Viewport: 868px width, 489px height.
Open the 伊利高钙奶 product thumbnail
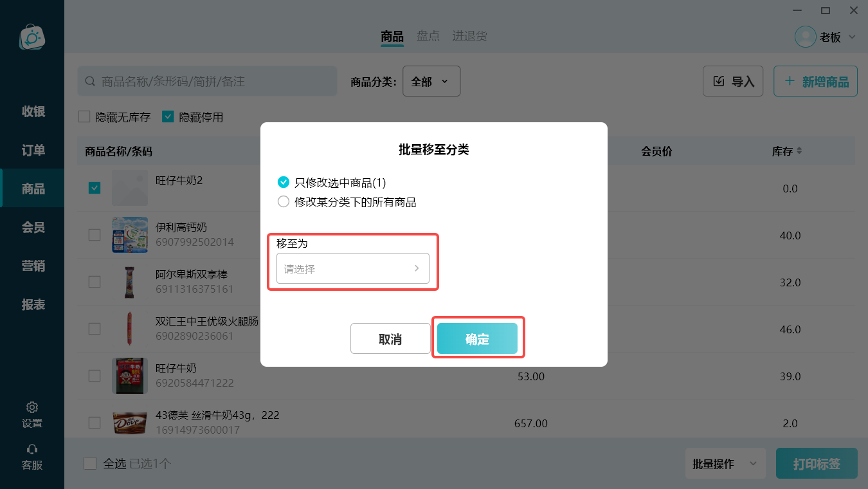tap(130, 235)
